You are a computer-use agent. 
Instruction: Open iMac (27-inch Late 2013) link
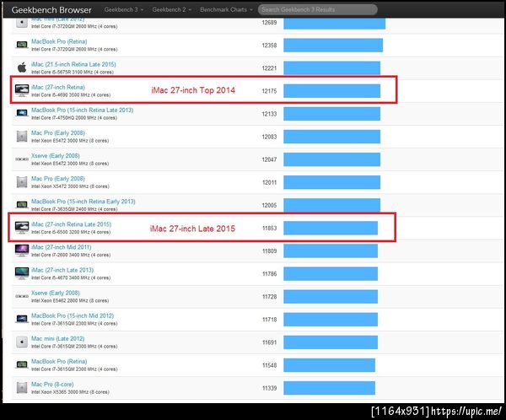tap(62, 270)
